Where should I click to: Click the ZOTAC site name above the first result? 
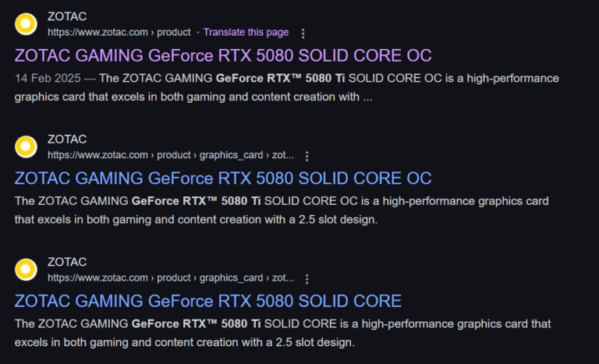tap(67, 16)
